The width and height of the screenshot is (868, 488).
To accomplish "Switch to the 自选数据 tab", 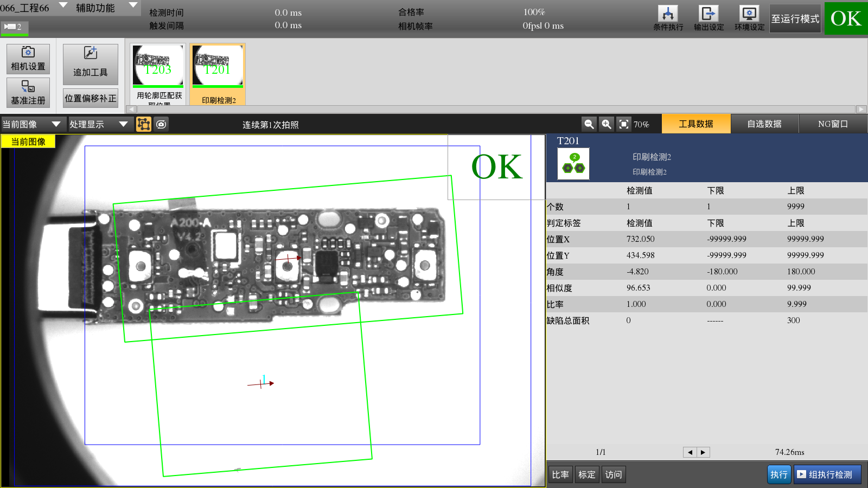I will point(764,124).
